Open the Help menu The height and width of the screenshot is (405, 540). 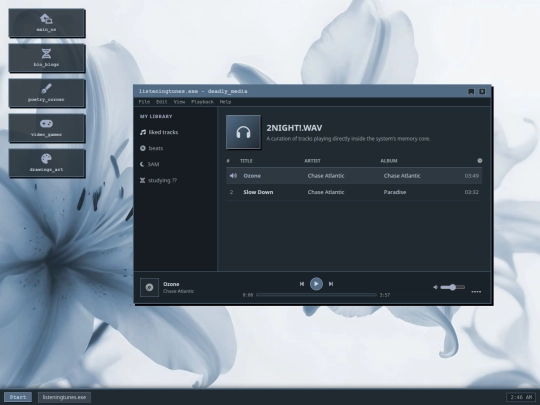(x=225, y=102)
